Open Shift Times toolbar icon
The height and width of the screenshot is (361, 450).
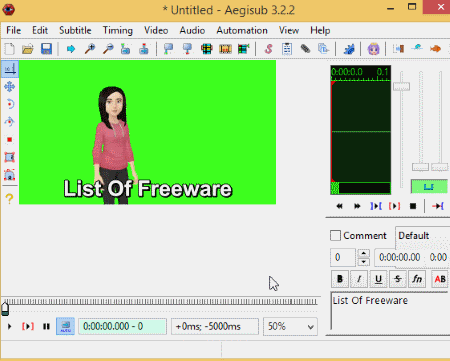(x=398, y=49)
